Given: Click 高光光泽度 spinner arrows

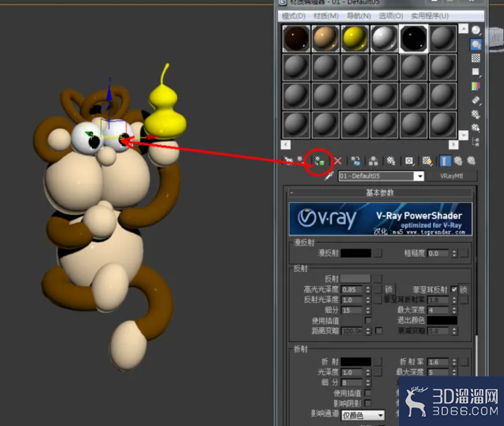Looking at the screenshot, I should [x=367, y=290].
